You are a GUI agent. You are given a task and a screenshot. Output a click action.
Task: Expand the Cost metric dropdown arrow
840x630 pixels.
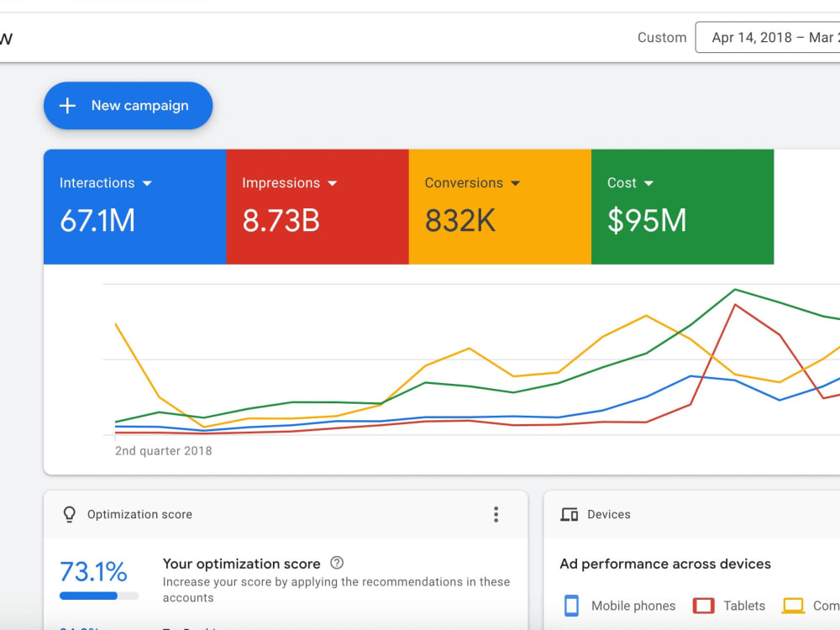[x=648, y=183]
